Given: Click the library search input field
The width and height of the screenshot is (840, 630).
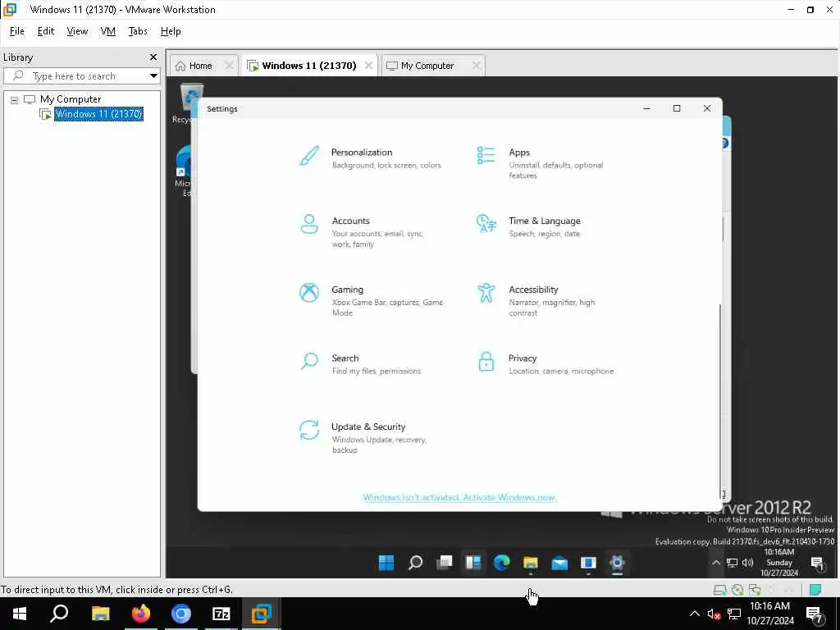Looking at the screenshot, I should 83,76.
